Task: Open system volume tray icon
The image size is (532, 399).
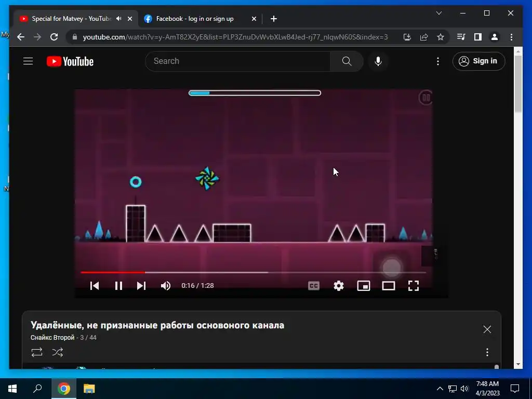Action: [x=464, y=389]
